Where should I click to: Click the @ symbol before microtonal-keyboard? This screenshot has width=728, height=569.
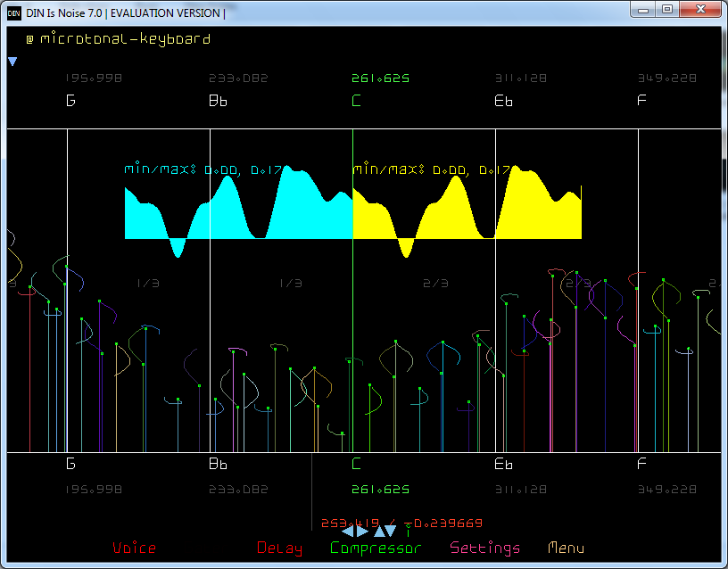29,39
